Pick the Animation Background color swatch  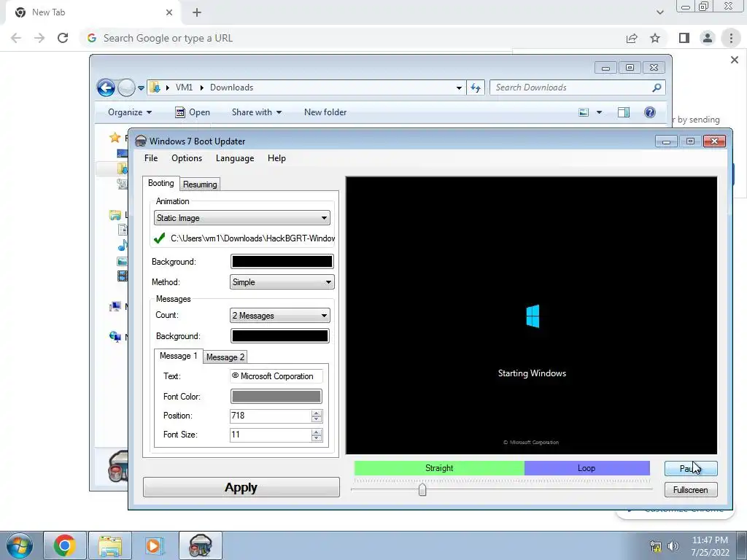coord(282,262)
